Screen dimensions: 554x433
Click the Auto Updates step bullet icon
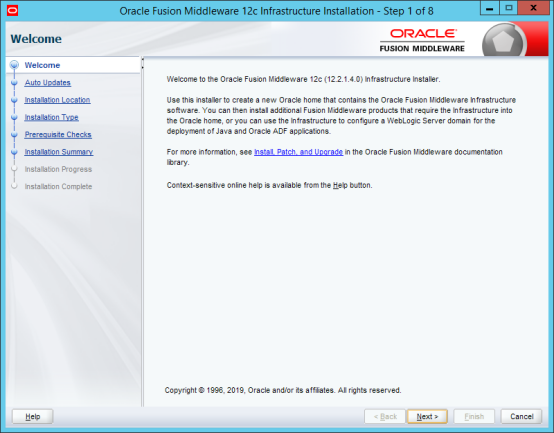click(x=14, y=83)
